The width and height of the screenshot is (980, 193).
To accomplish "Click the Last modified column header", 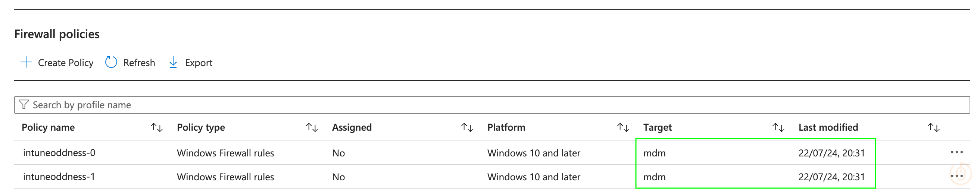I will (828, 127).
